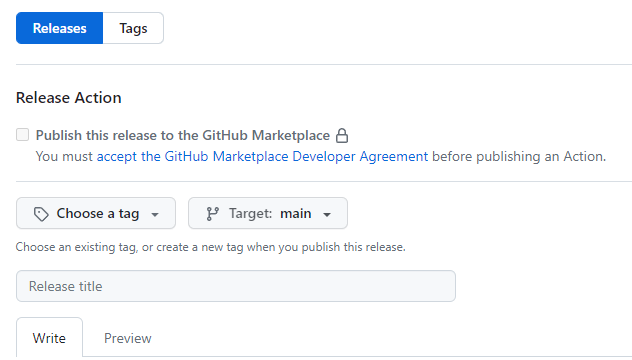This screenshot has width=632, height=360.
Task: Click the tag icon in Choose a tag
Action: point(41,214)
